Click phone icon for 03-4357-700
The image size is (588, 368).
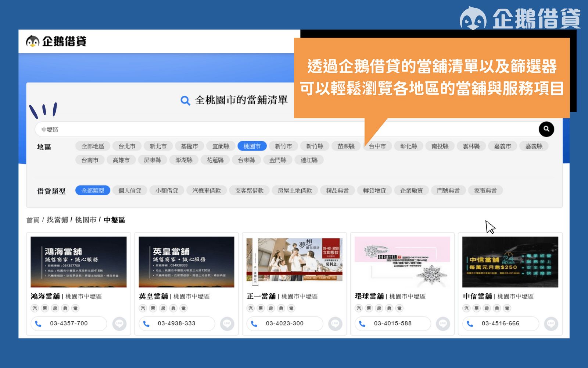tap(38, 323)
